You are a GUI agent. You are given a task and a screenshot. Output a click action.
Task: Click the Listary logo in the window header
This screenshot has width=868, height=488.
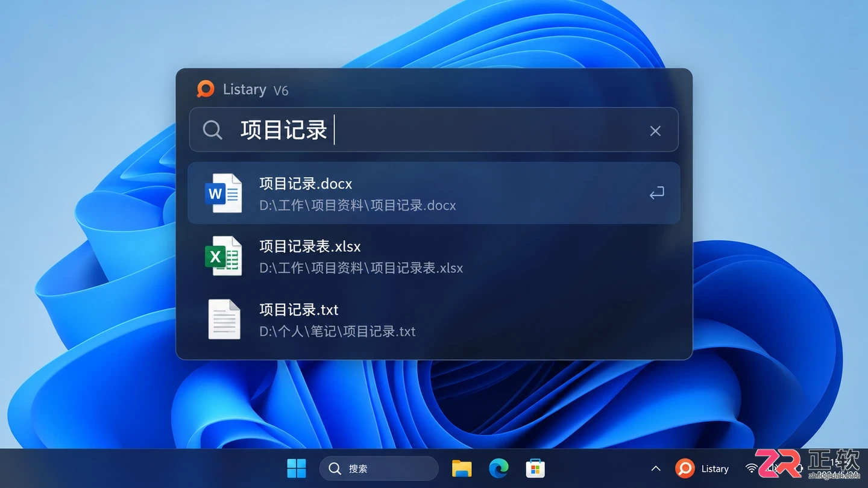[206, 89]
